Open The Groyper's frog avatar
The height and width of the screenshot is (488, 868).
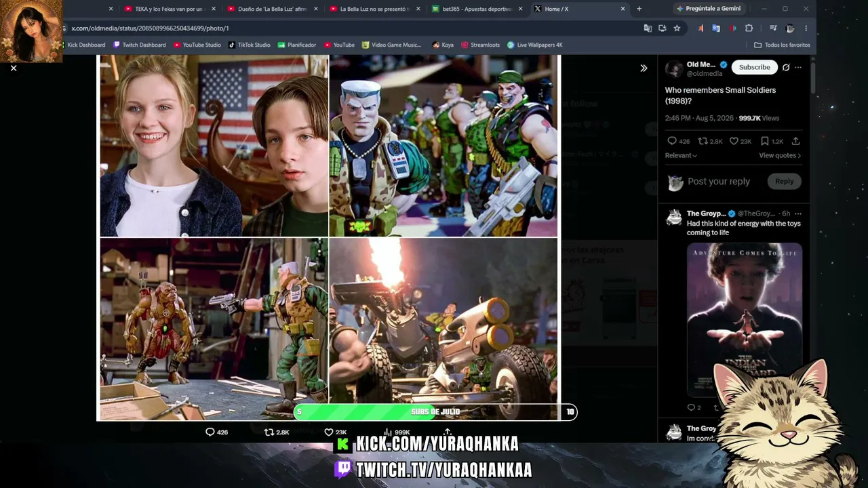(x=674, y=217)
